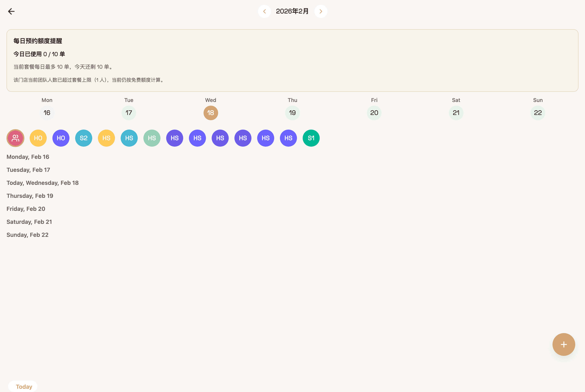
Task: Expand the Monday, Feb 16 section
Action: point(28,157)
